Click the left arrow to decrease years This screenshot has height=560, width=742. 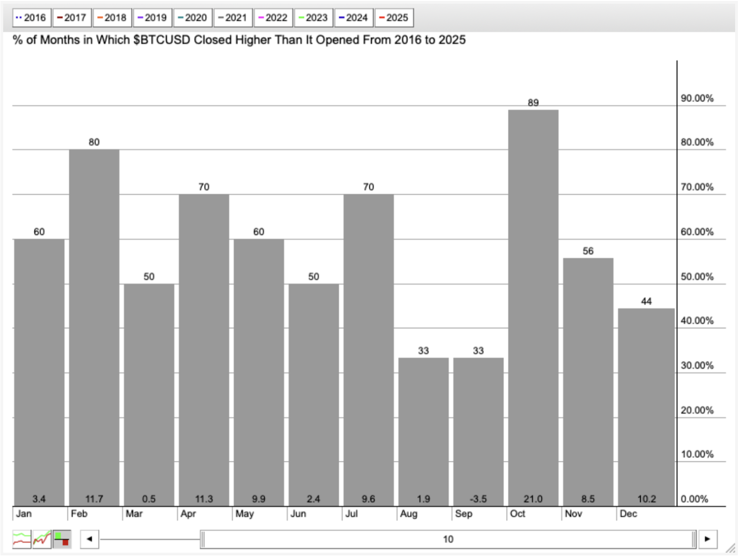click(90, 539)
